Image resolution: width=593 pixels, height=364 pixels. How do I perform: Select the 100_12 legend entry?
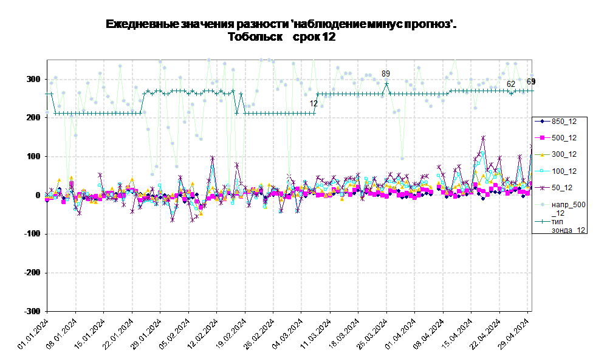tap(557, 171)
